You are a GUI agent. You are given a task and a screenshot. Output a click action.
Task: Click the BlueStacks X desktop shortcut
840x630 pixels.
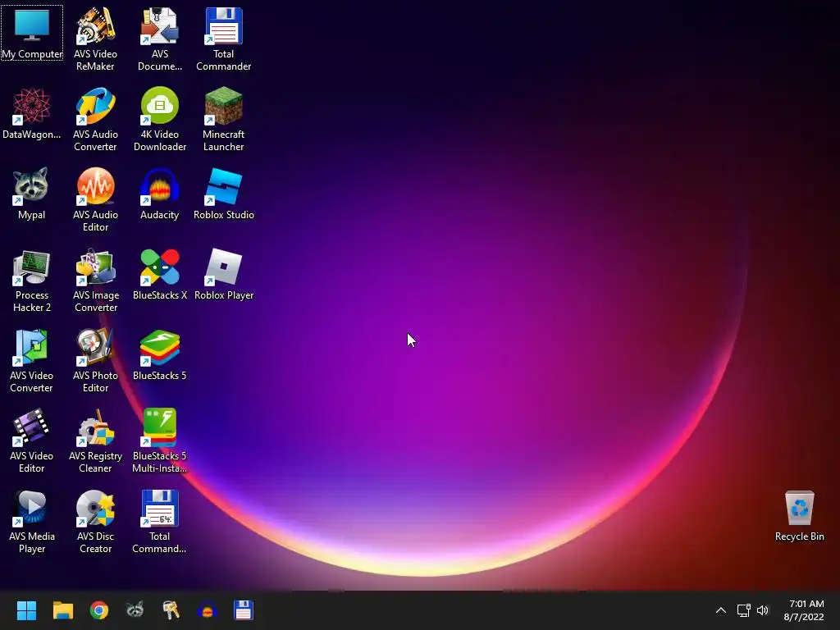point(160,274)
